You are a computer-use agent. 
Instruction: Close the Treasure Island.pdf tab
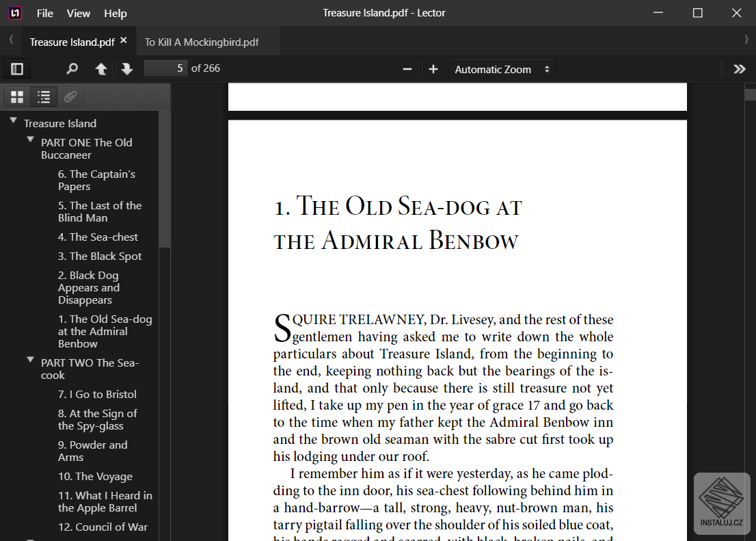124,40
